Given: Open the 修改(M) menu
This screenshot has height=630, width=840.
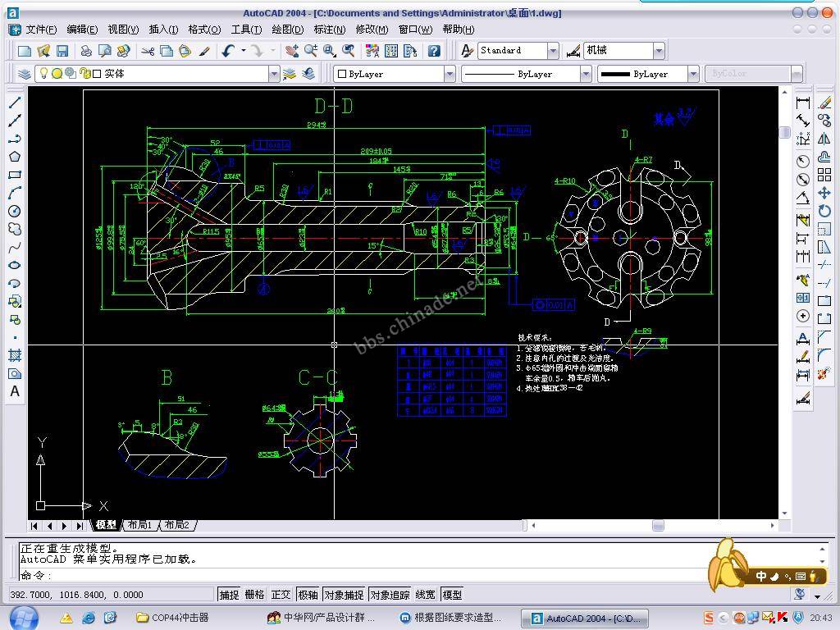Looking at the screenshot, I should click(x=372, y=30).
